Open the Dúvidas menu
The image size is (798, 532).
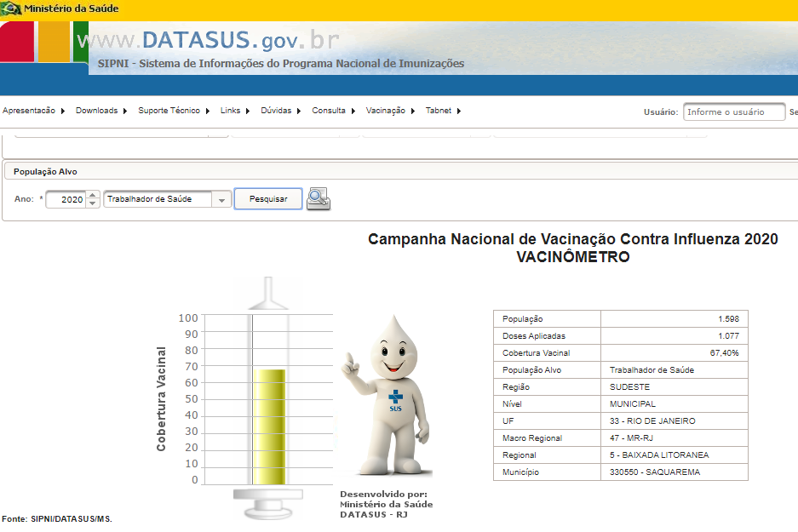280,111
